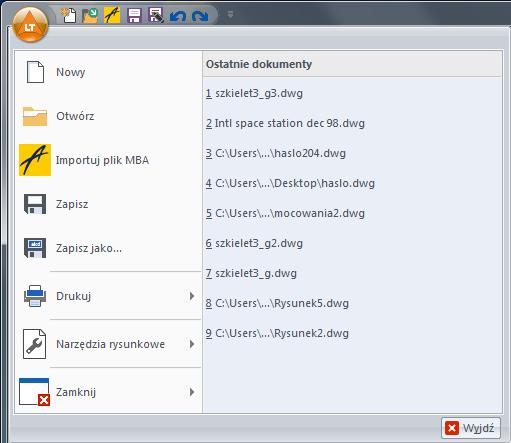Click the Save As icon in quick access toolbar
The height and width of the screenshot is (443, 511).
coord(156,15)
